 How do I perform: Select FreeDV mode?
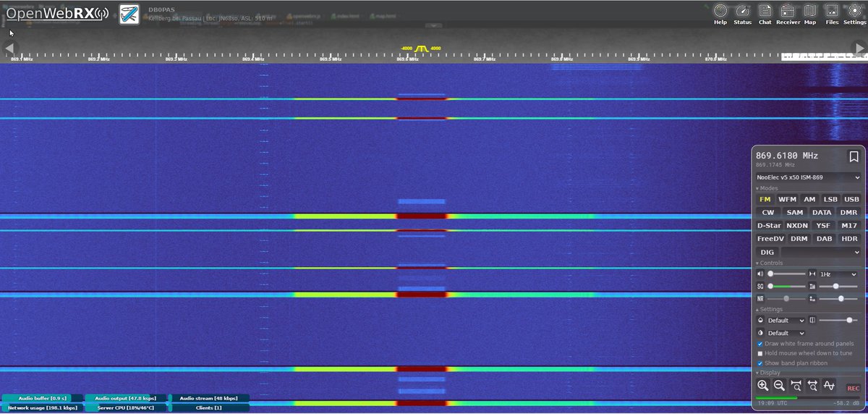[x=770, y=238]
